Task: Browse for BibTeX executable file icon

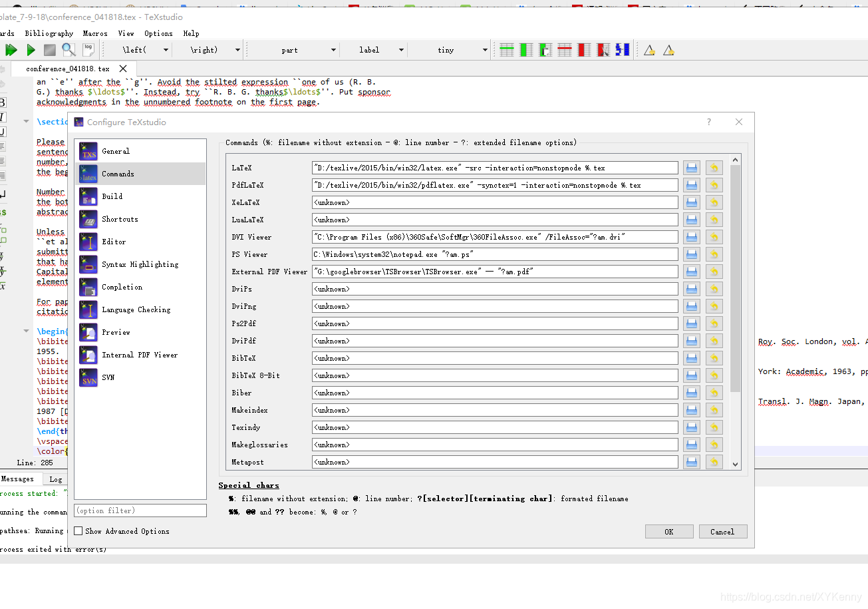Action: 692,358
